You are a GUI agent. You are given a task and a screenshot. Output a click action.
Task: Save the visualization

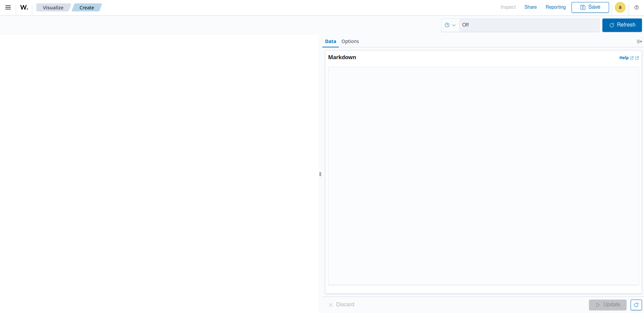click(590, 7)
